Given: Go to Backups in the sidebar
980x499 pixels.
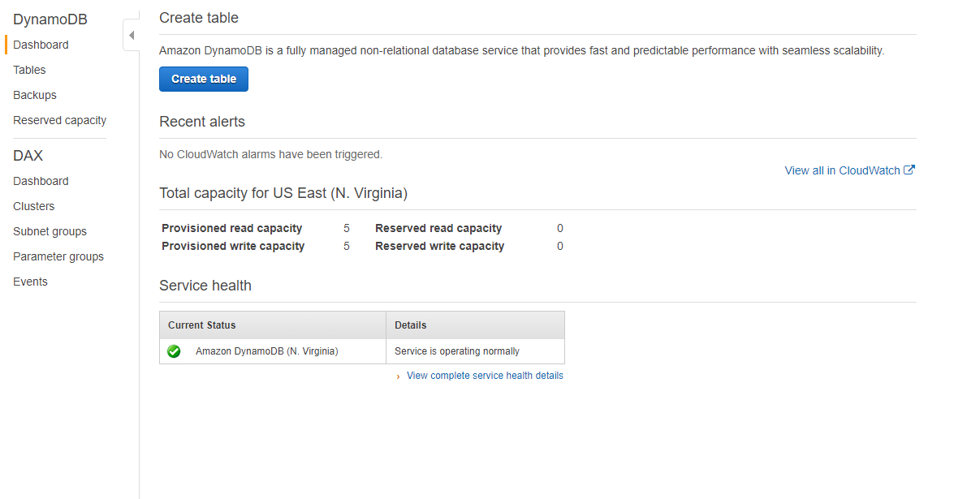Looking at the screenshot, I should coord(35,95).
